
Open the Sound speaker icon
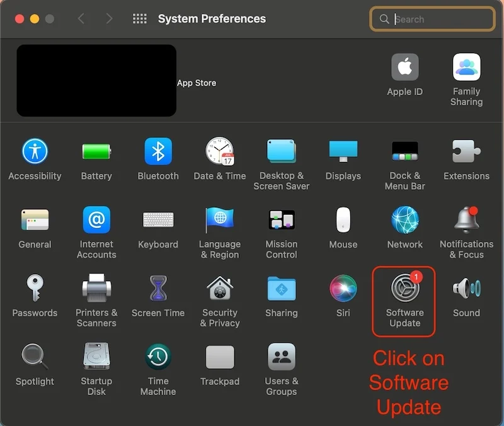[466, 288]
